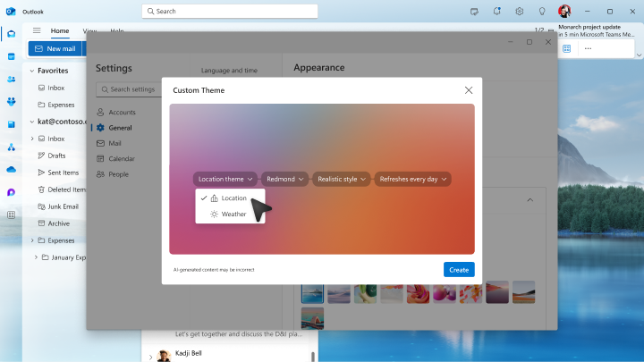Select the last orange dunes theme thumbnail
The image size is (644, 362).
click(523, 292)
